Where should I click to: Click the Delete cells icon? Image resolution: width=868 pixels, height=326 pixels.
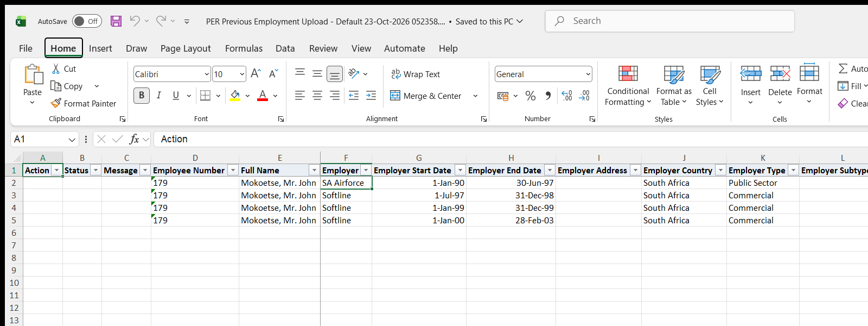[780, 73]
